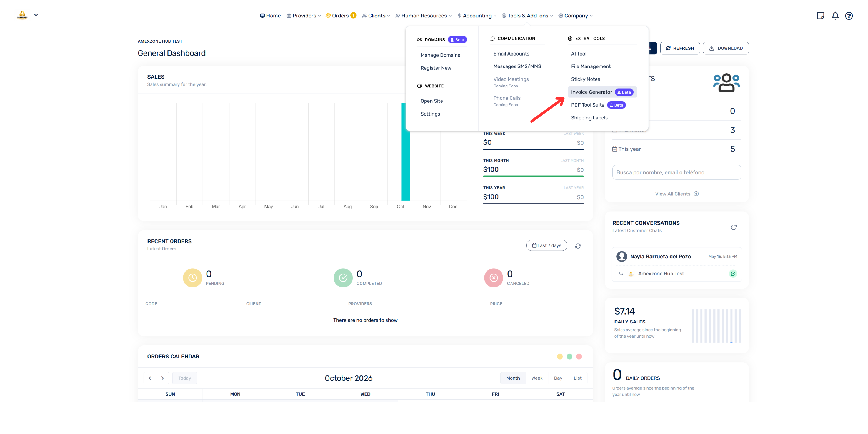Open Email Accounts
868x434 pixels.
click(x=511, y=54)
